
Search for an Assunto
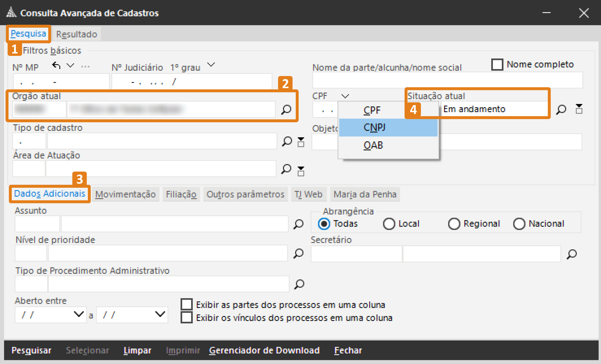298,224
